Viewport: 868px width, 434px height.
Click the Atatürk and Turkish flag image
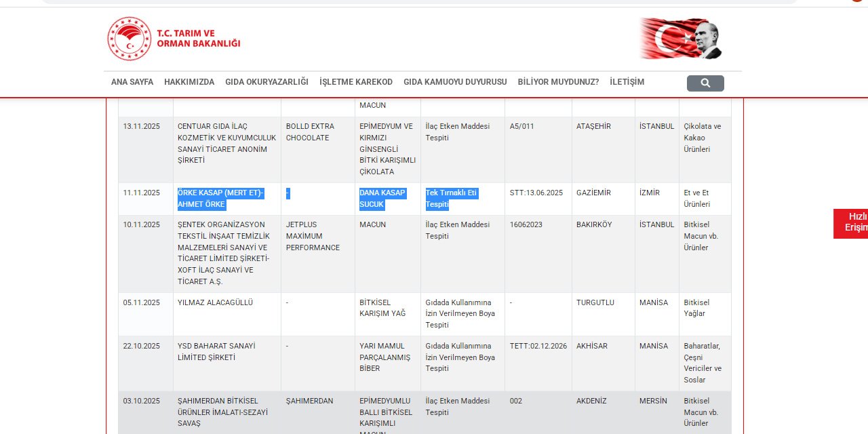pyautogui.click(x=680, y=39)
